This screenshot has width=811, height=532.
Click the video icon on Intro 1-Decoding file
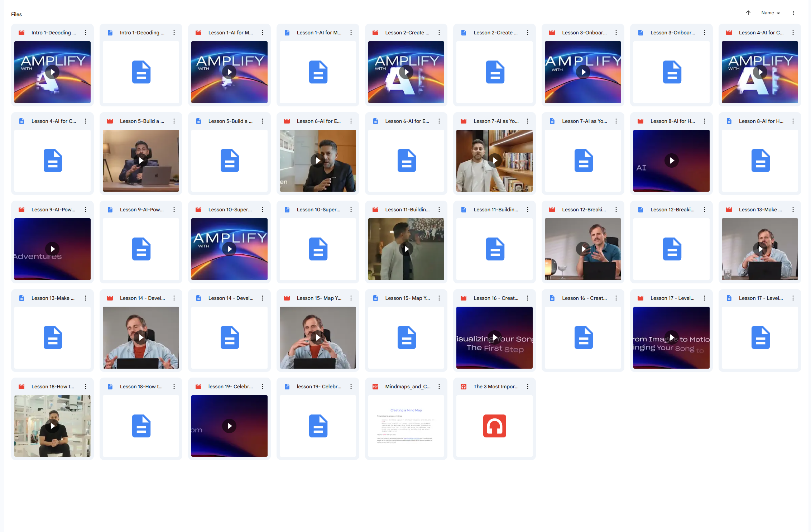tap(21, 32)
